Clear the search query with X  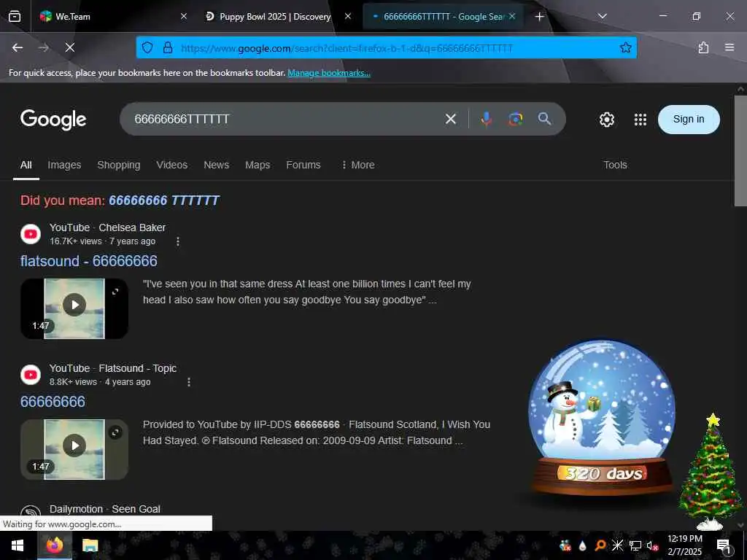click(451, 119)
